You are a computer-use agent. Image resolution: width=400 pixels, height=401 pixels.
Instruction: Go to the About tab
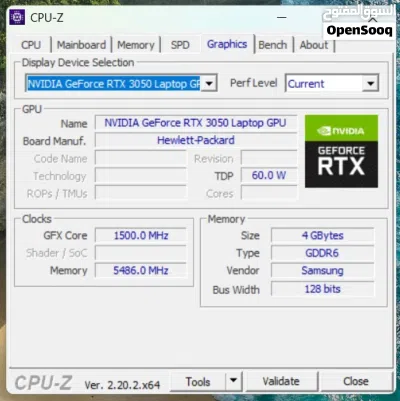(x=314, y=45)
